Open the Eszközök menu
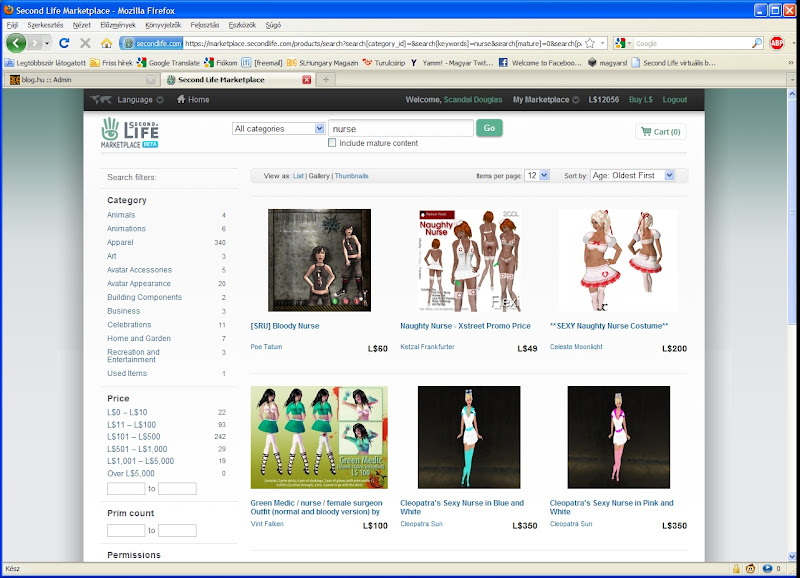 pos(242,24)
